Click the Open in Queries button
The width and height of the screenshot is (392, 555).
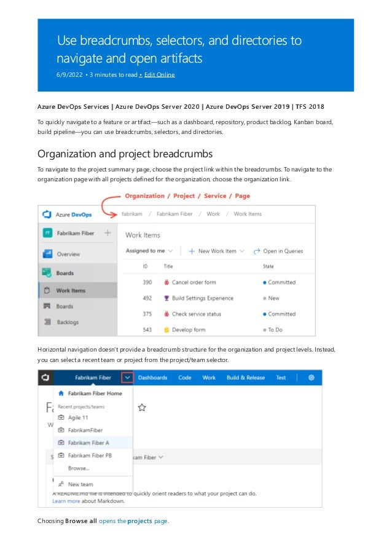coord(278,251)
